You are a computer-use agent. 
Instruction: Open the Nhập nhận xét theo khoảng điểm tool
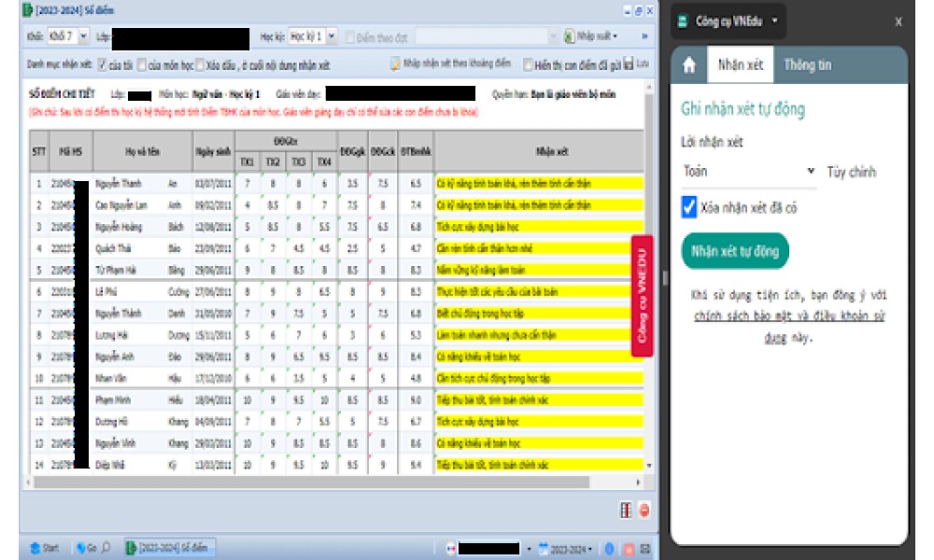click(x=451, y=63)
